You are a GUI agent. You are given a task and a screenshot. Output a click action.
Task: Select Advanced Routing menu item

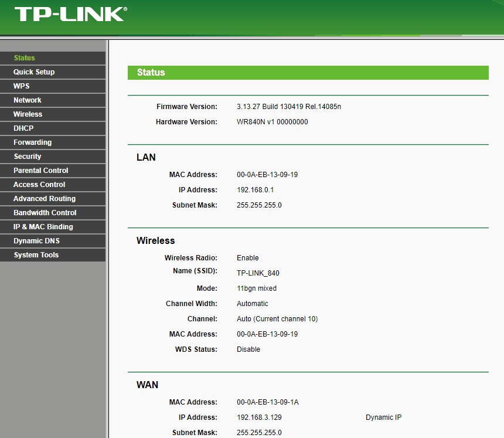[x=53, y=199]
